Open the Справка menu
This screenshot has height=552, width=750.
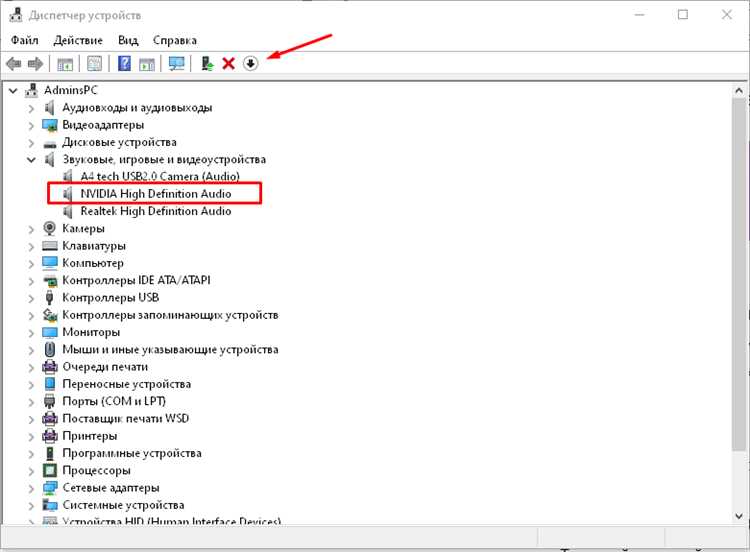(175, 40)
